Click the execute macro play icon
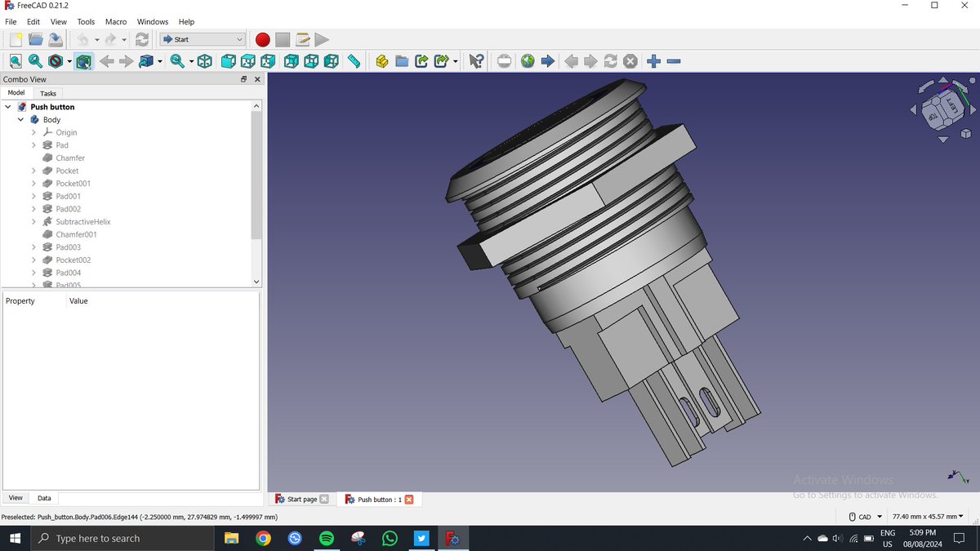This screenshot has width=980, height=551. coord(322,39)
